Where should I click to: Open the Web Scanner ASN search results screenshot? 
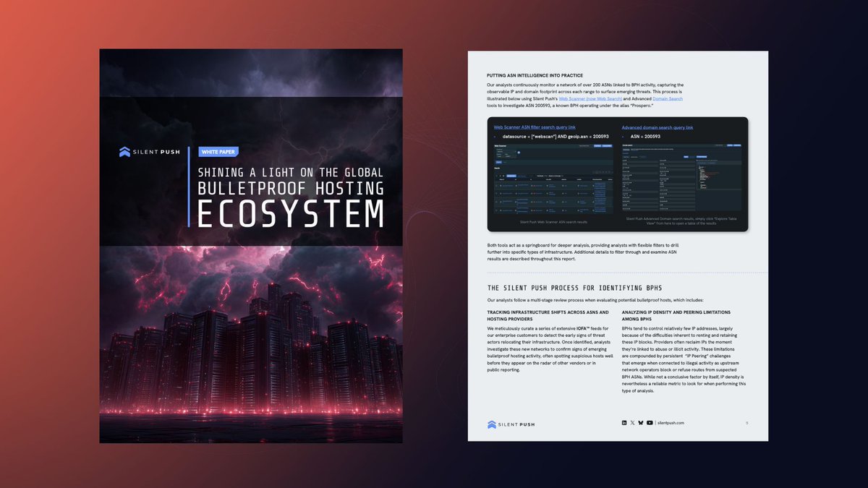(x=553, y=179)
